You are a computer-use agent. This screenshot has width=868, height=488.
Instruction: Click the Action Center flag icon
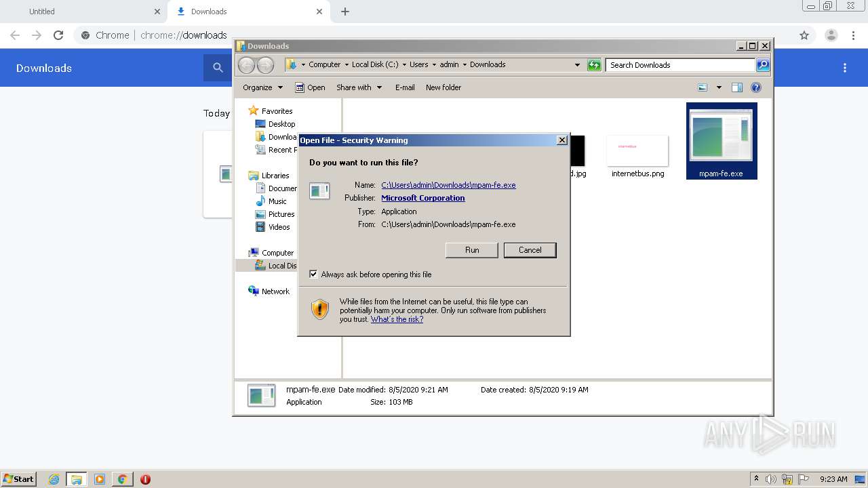point(804,479)
